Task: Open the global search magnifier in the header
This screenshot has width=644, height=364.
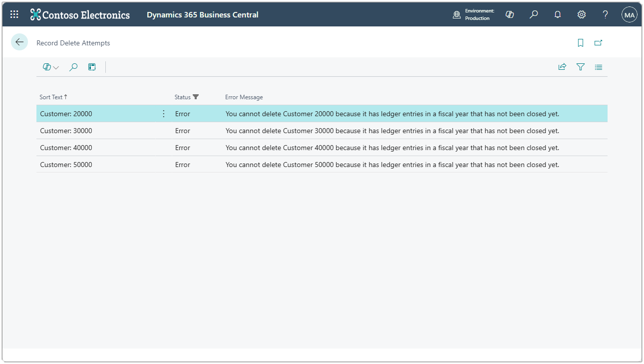Action: (x=534, y=14)
